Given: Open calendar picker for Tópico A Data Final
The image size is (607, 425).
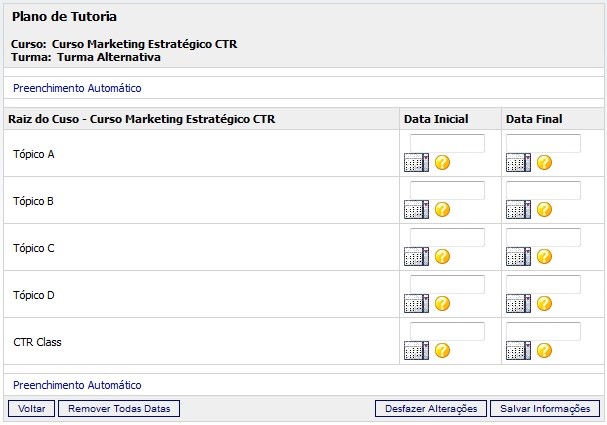Looking at the screenshot, I should point(518,163).
